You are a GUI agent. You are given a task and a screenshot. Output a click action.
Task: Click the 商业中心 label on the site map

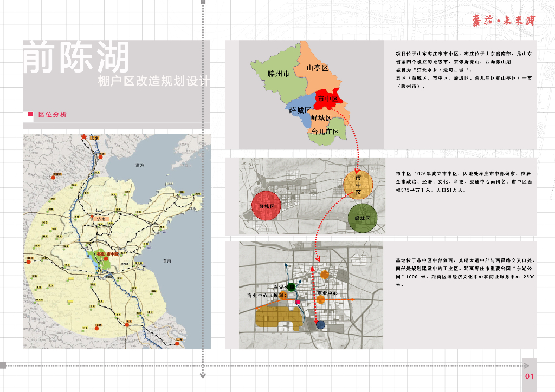(328, 293)
